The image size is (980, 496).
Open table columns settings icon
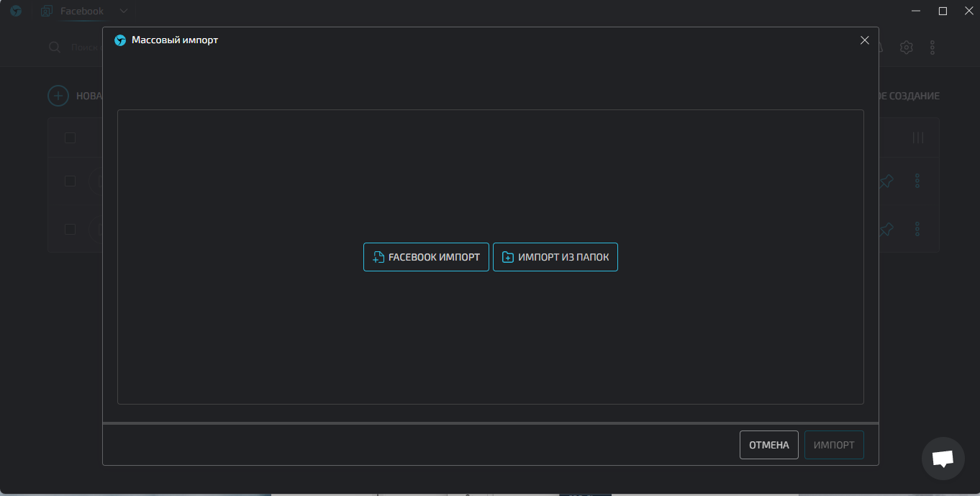918,137
